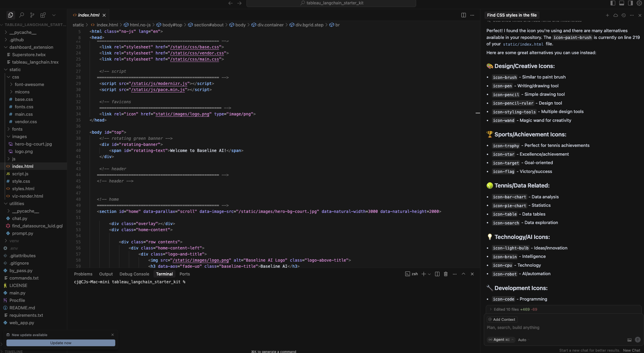Image resolution: width=644 pixels, height=353 pixels.
Task: Toggle the primary sidebar layout button
Action: pos(613,3)
